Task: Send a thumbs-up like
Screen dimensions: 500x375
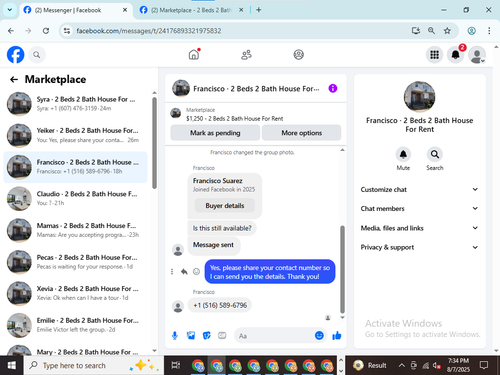Action: coord(337,335)
